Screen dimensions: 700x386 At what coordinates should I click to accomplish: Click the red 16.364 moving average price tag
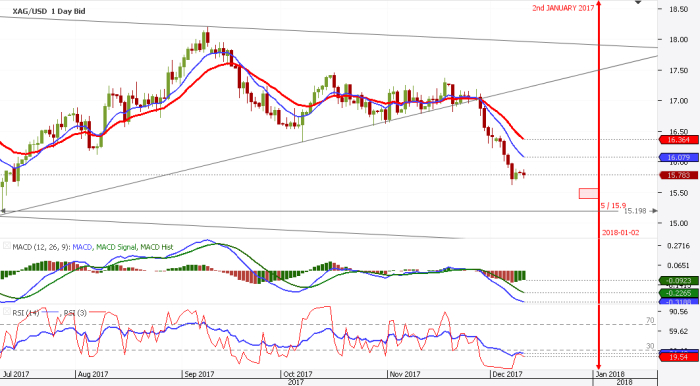(x=679, y=140)
